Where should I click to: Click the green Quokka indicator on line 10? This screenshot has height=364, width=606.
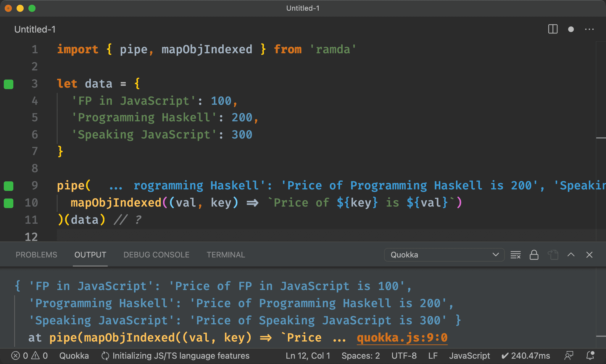point(9,203)
